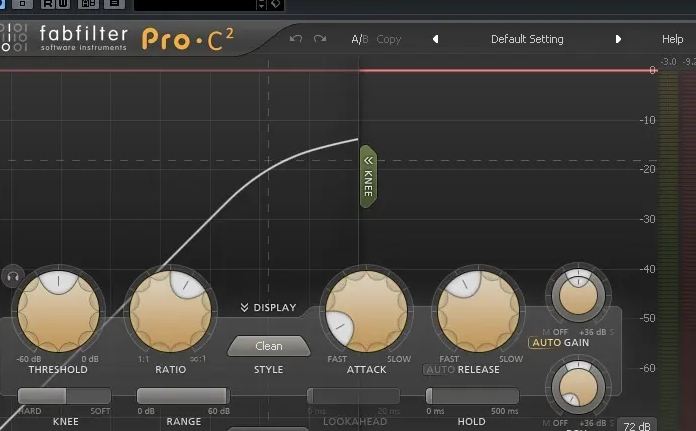Click the green KNEE panel collapse tab
This screenshot has width=696, height=431.
(x=368, y=176)
